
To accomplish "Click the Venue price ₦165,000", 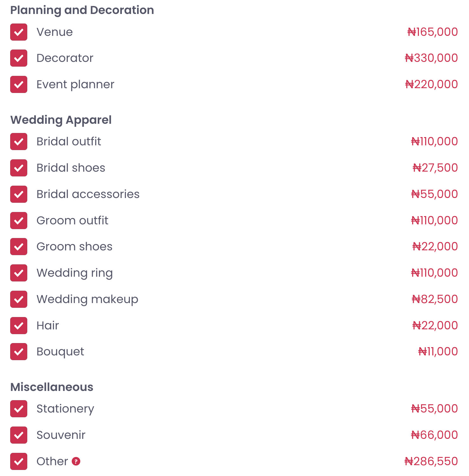I will click(433, 32).
